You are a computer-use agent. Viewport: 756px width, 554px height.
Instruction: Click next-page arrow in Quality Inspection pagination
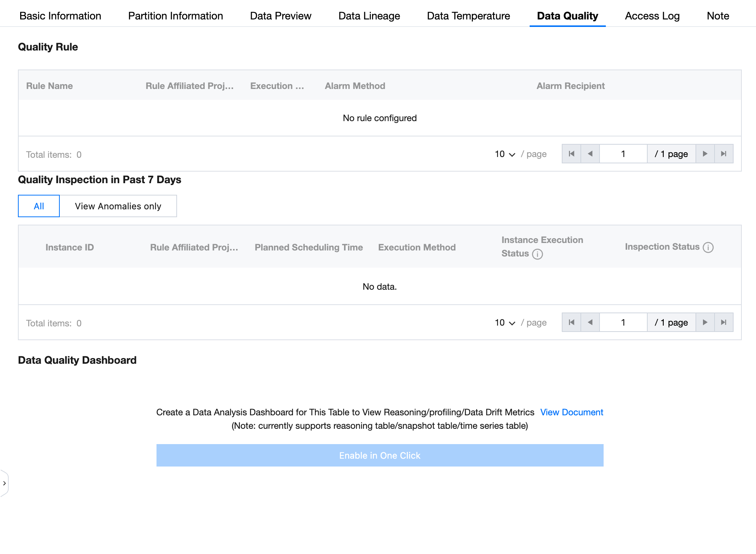(705, 322)
